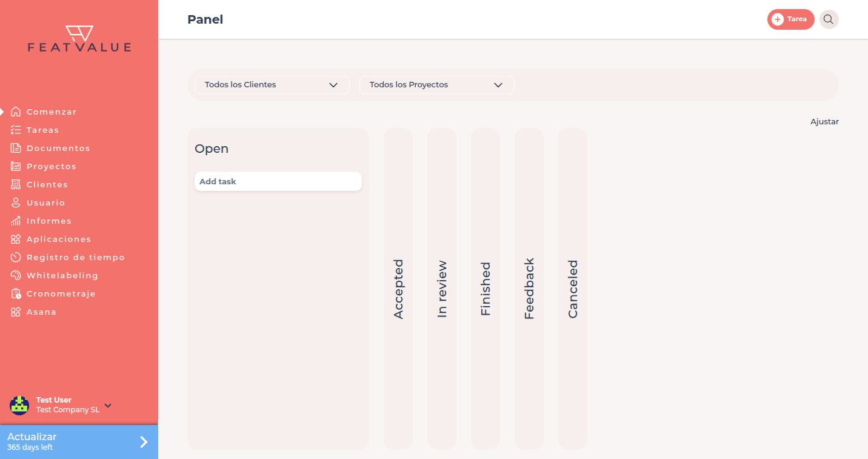Select Informes in the sidebar
868x459 pixels.
coord(49,221)
